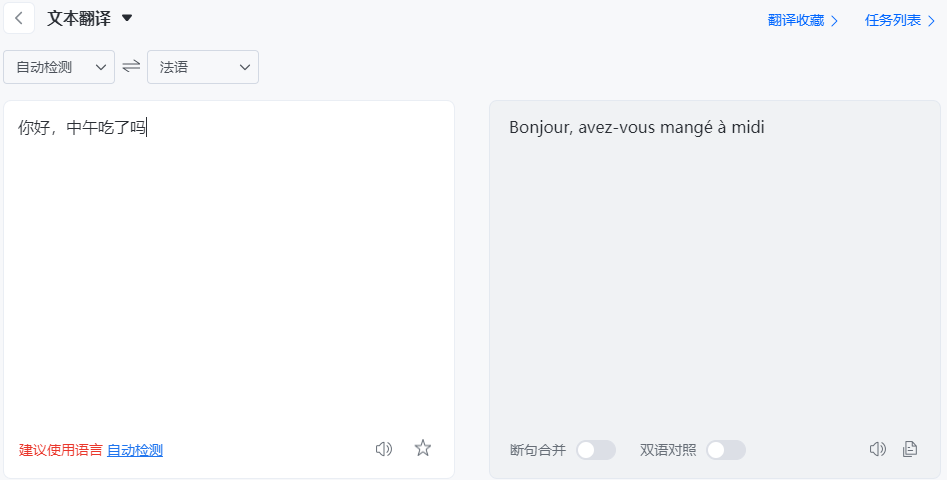Open the 任务列表 page

click(x=893, y=20)
